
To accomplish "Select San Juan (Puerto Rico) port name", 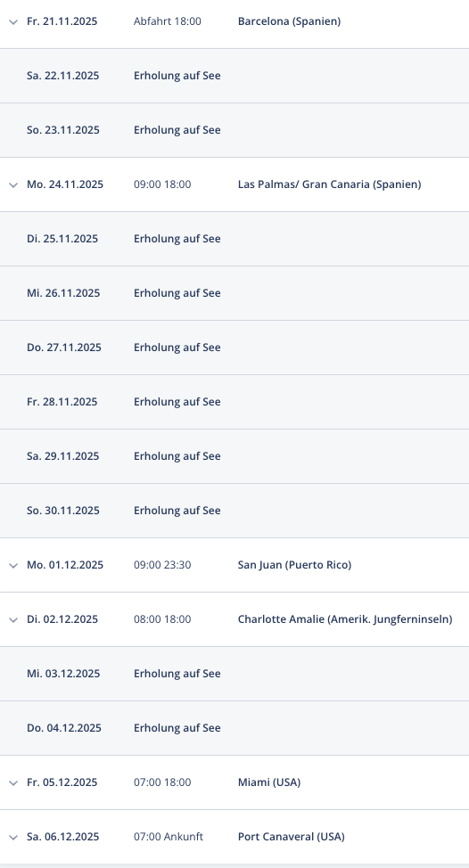I will pos(294,565).
